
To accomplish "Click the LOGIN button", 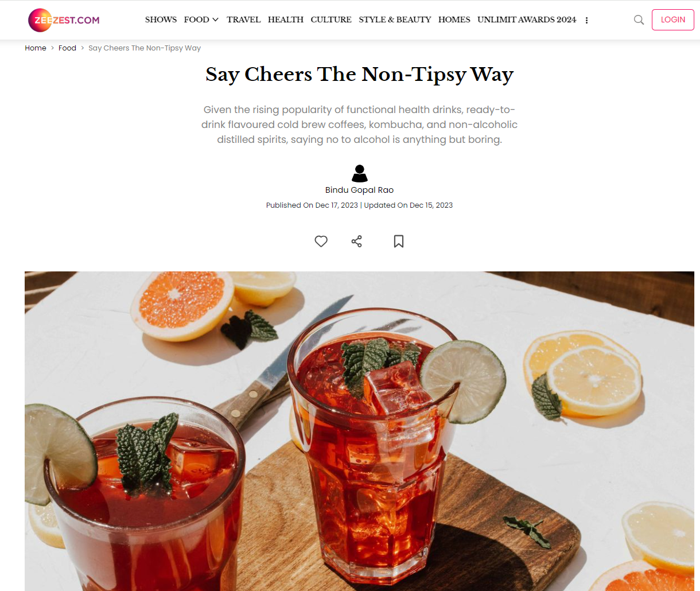I will click(673, 20).
